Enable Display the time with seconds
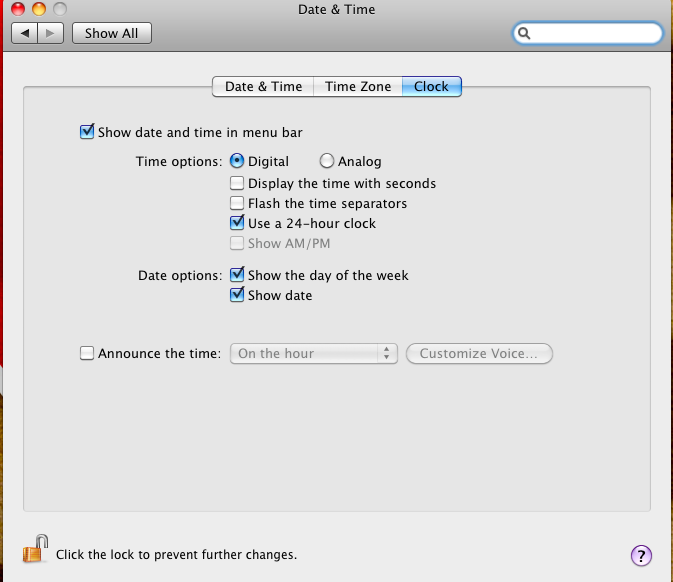The width and height of the screenshot is (673, 582). coord(237,183)
